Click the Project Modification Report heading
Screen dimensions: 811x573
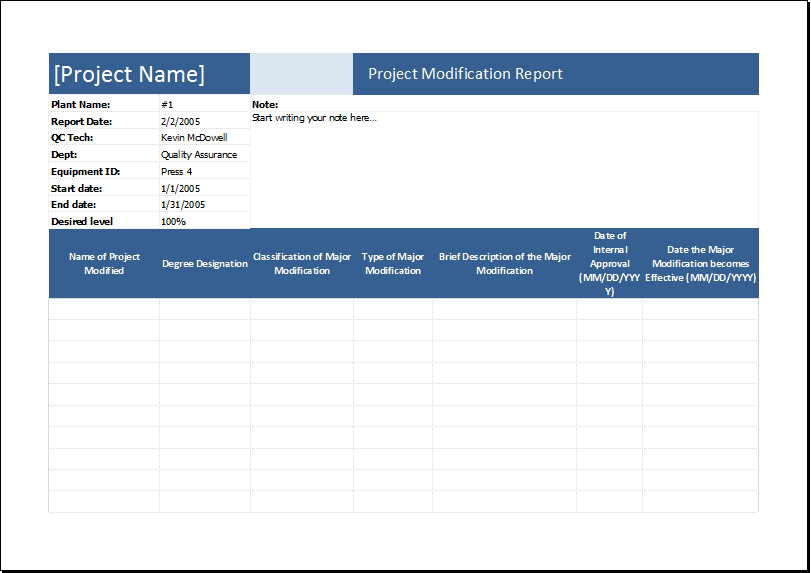pyautogui.click(x=465, y=74)
